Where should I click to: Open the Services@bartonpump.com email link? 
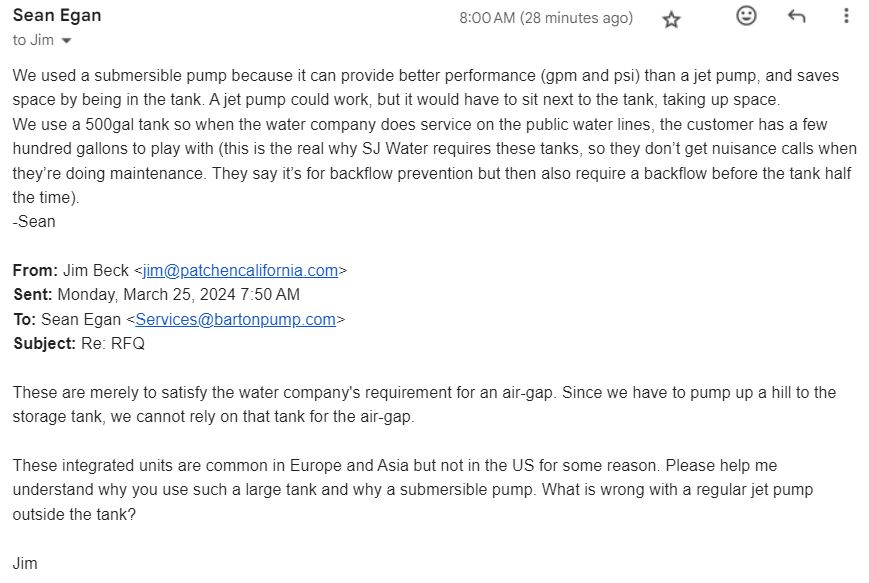[235, 319]
